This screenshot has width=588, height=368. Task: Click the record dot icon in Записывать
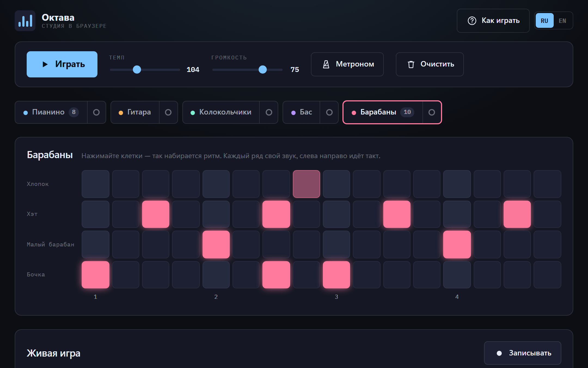499,353
